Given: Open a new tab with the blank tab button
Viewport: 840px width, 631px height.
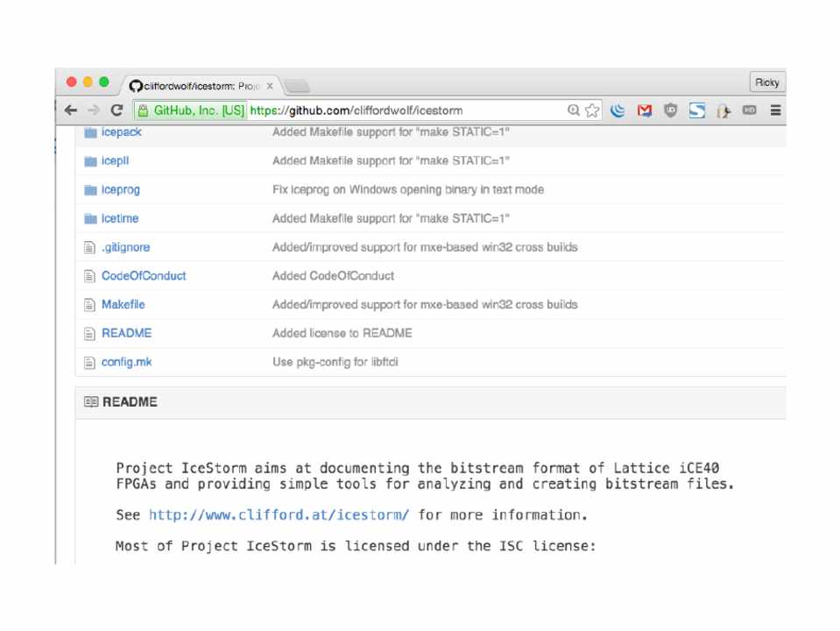Looking at the screenshot, I should (x=297, y=86).
